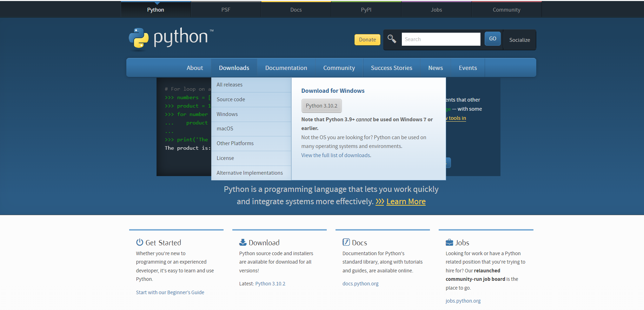Open the Socialize dropdown
644x310 pixels.
click(519, 40)
